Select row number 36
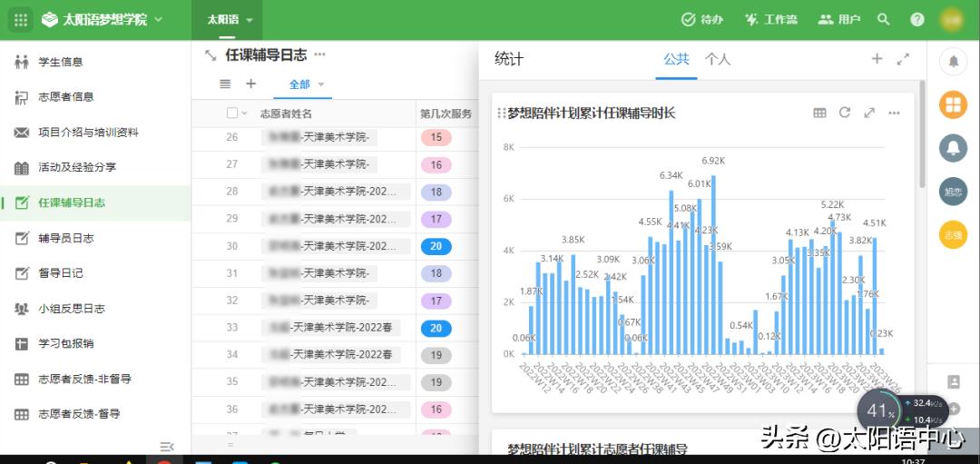The image size is (980, 464). [x=232, y=410]
